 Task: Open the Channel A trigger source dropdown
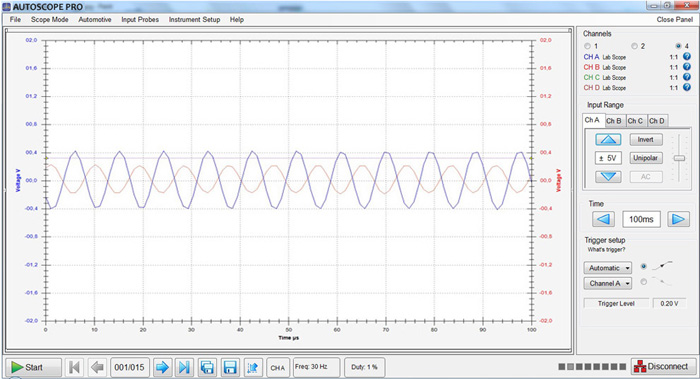(x=608, y=283)
